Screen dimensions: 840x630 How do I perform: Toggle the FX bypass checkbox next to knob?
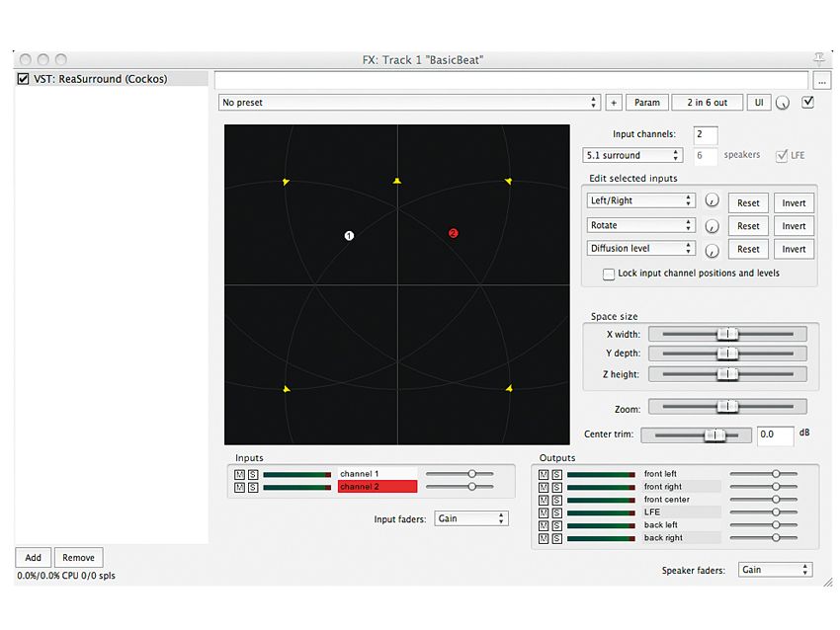(x=807, y=102)
